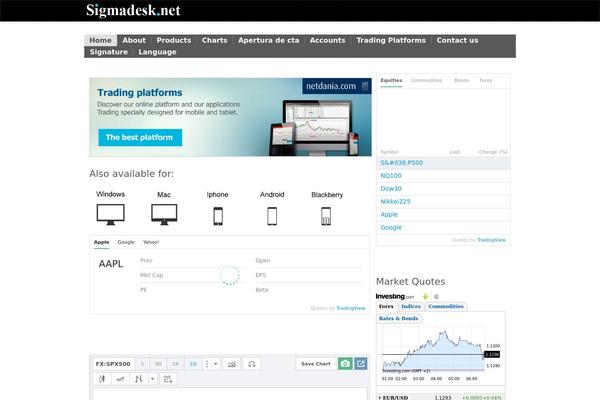This screenshot has height=400, width=600.
Task: Open the Apple quote link in Equities list
Action: [389, 214]
